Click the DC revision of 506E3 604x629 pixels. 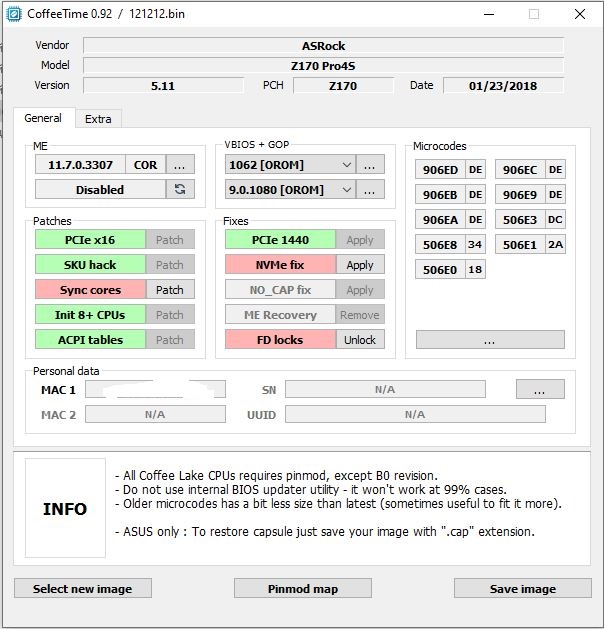pos(555,219)
